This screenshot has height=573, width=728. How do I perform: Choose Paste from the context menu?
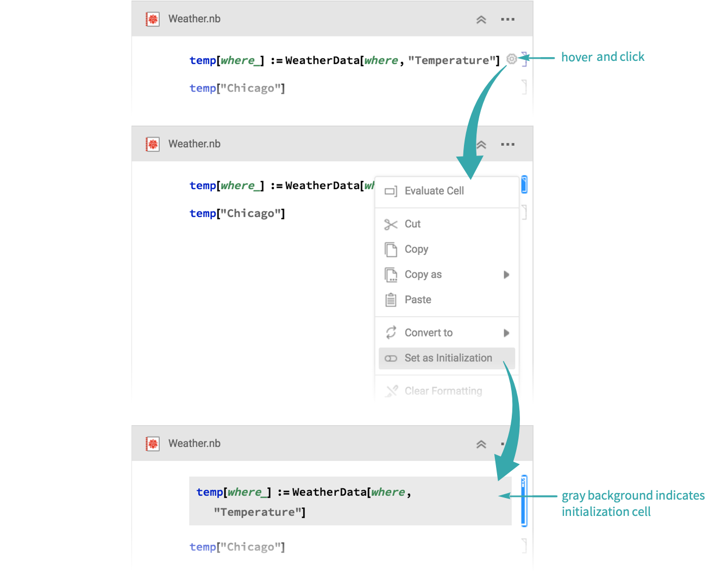(x=418, y=300)
